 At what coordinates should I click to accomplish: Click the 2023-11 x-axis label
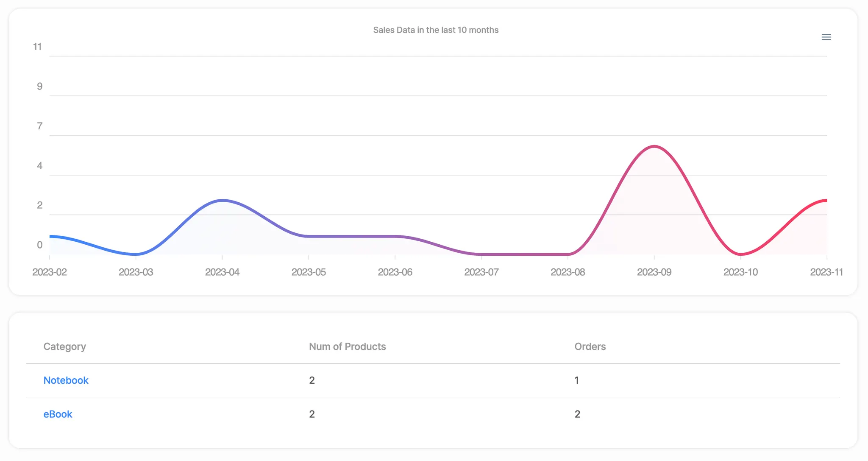(x=826, y=272)
